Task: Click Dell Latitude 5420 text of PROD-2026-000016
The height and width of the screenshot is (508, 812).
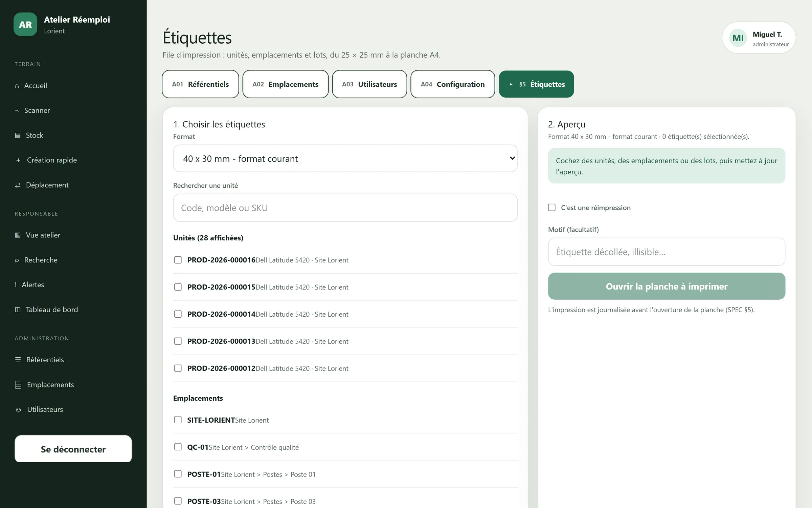Action: (283, 260)
